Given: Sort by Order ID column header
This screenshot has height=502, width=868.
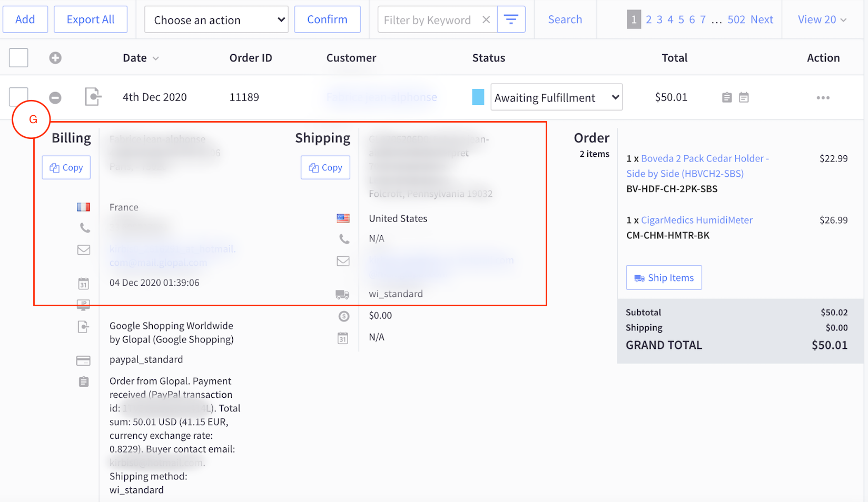Looking at the screenshot, I should click(251, 58).
